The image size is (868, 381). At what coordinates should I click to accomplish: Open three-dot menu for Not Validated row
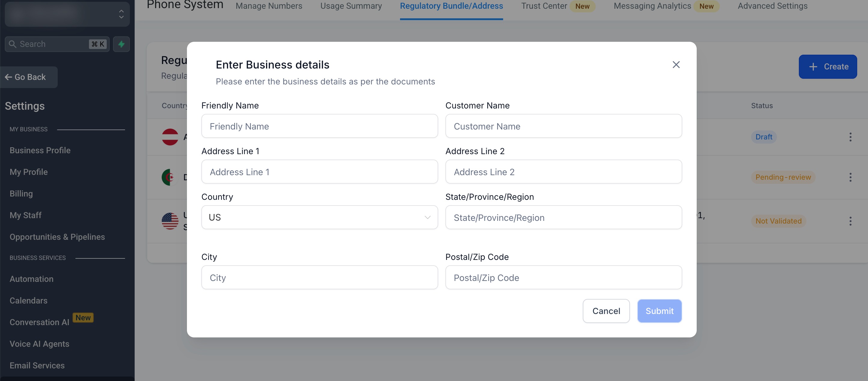click(850, 221)
